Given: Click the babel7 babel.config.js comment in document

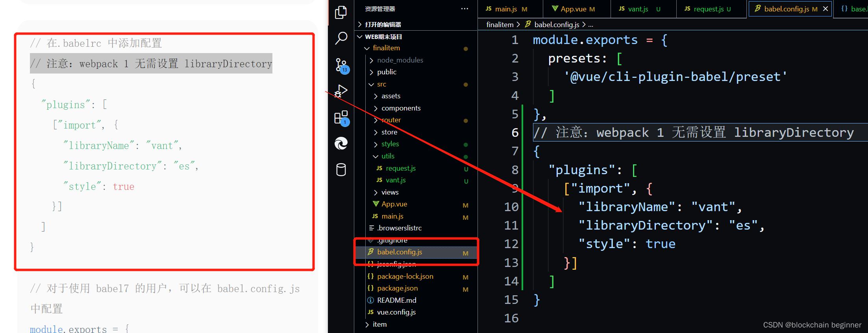Looking at the screenshot, I should (x=165, y=298).
